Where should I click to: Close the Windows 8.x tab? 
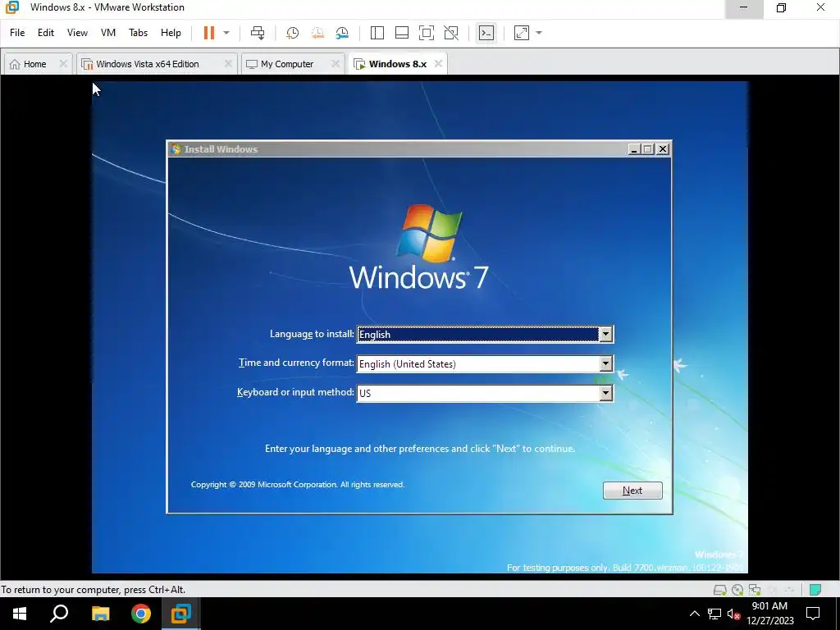point(438,64)
